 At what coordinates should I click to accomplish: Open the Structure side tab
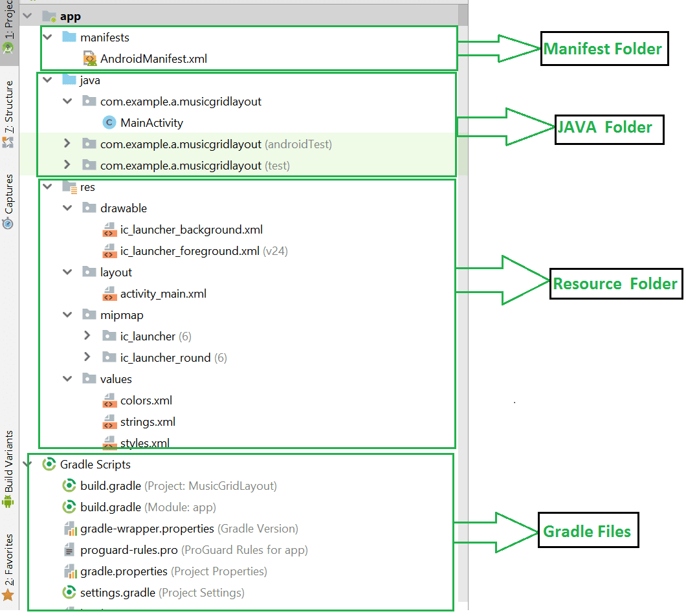pos(8,113)
